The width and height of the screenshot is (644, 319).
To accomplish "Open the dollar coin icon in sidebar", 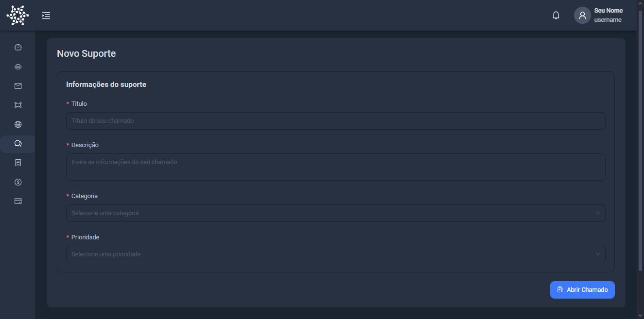I will [x=18, y=182].
